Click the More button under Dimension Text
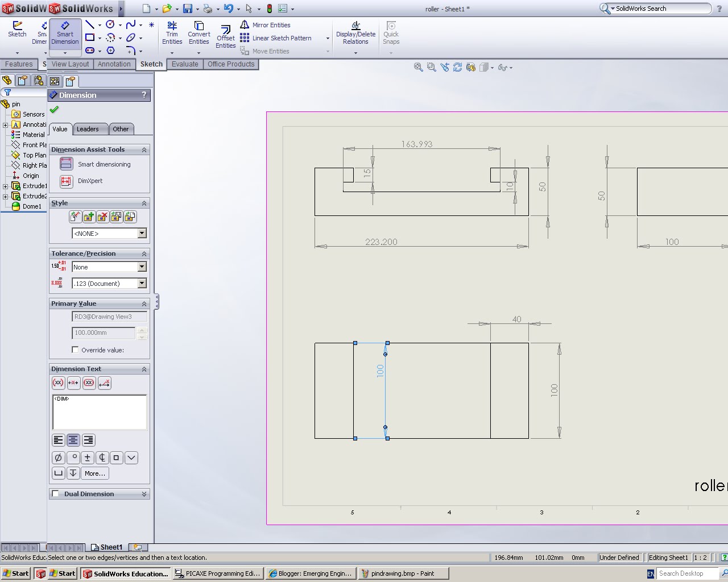728x582 pixels. (94, 473)
